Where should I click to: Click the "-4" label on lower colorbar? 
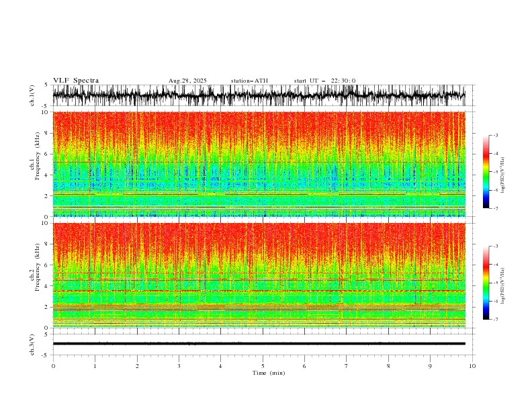495,265
